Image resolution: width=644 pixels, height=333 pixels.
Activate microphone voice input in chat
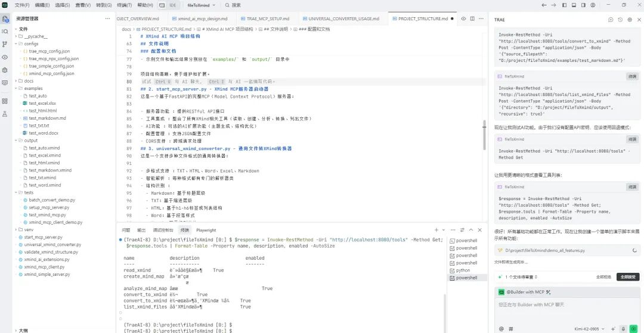coord(623,328)
